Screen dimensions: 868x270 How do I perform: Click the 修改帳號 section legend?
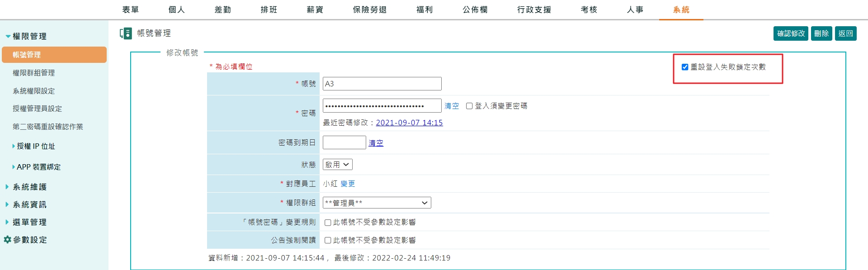[182, 53]
